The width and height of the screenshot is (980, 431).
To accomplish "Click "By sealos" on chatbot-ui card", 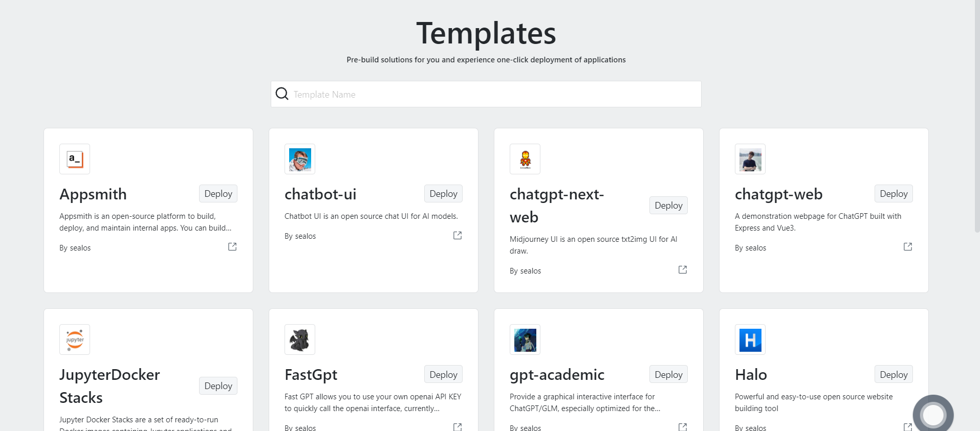I will (x=300, y=236).
